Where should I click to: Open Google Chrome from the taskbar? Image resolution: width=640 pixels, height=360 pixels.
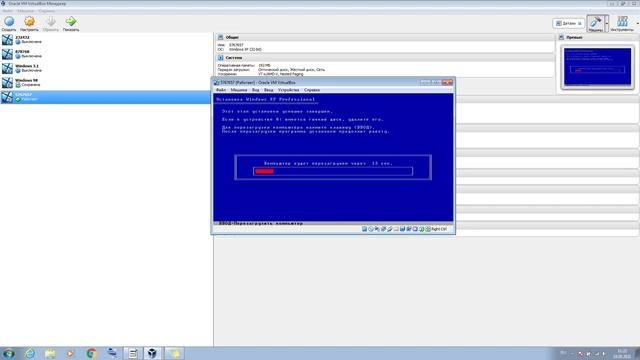(91, 353)
